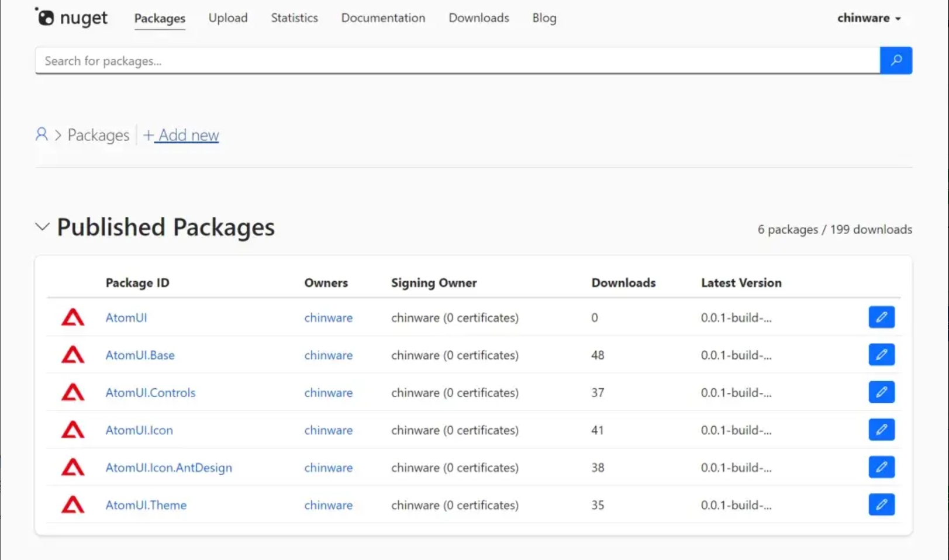The image size is (949, 560).
Task: Click the AtomUI.Controls package logo icon
Action: tap(73, 392)
